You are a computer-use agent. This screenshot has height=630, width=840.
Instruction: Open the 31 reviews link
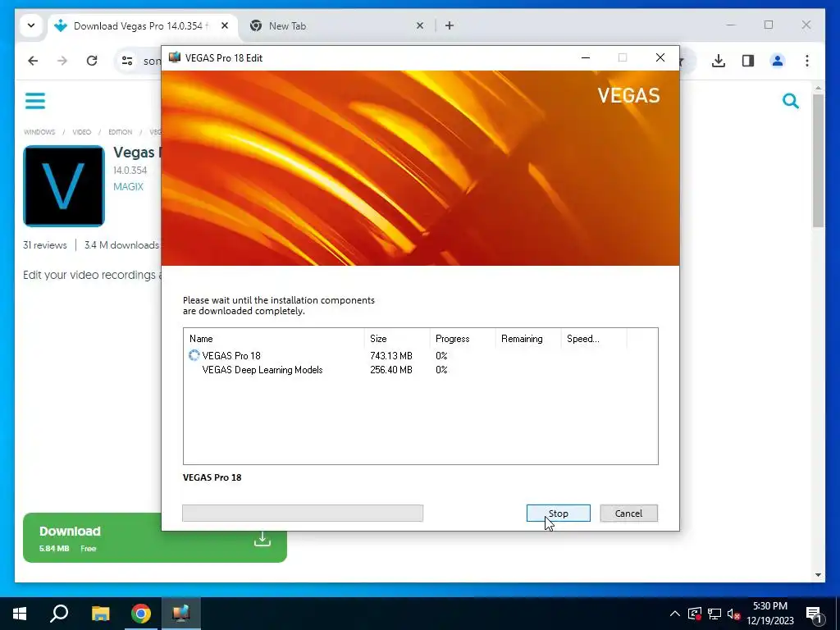[x=45, y=245]
